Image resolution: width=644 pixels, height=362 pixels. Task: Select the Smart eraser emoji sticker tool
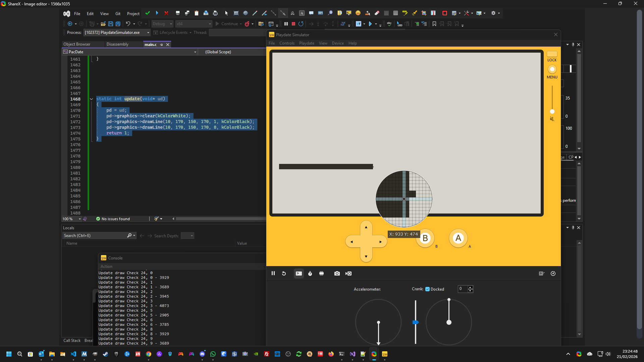[358, 13]
